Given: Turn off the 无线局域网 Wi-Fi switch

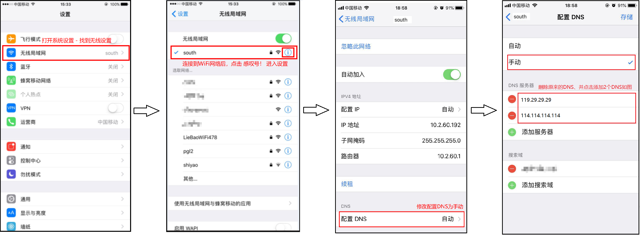Looking at the screenshot, I should (283, 39).
